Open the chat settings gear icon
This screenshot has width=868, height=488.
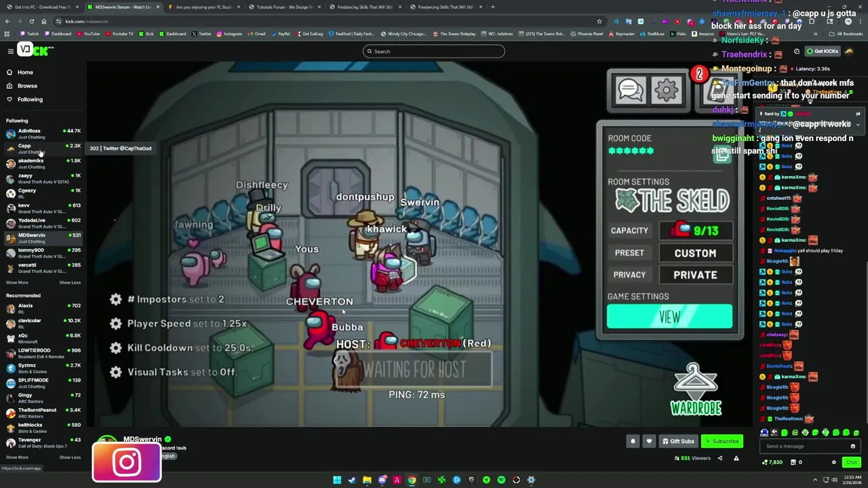(834, 462)
